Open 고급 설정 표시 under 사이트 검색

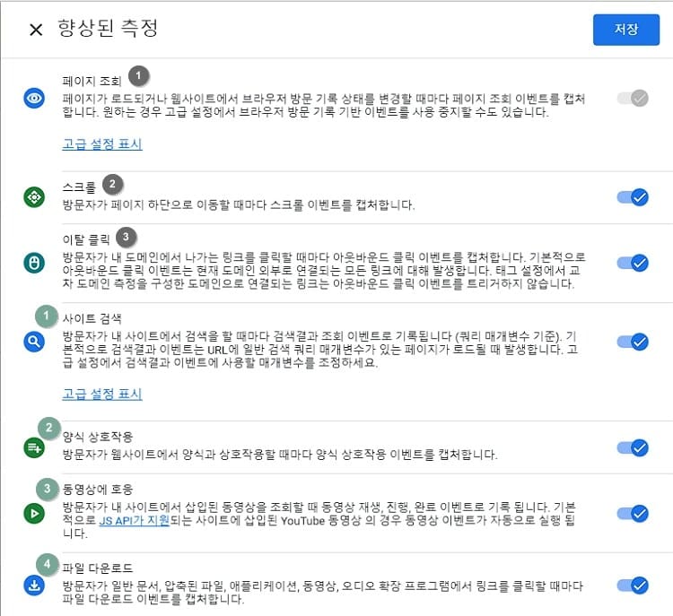coord(102,394)
